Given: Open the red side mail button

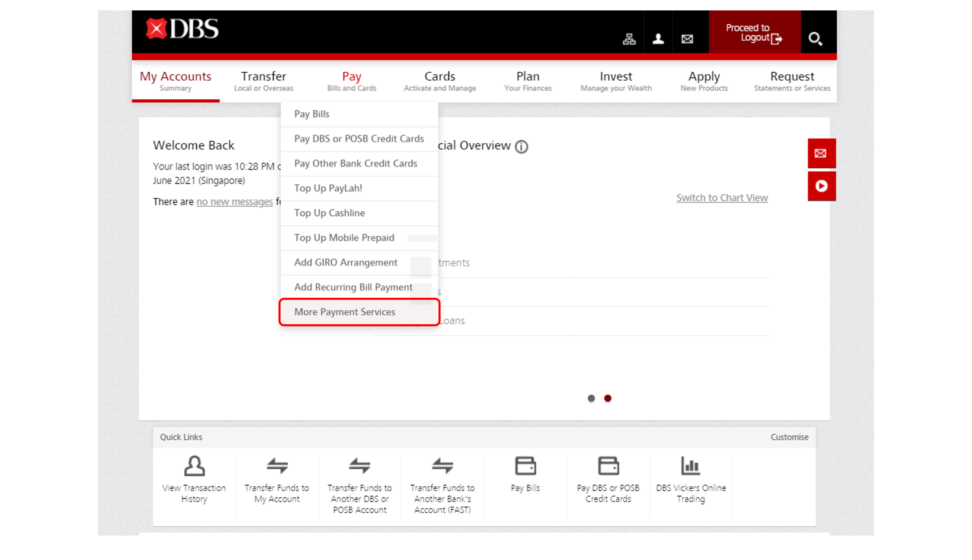Looking at the screenshot, I should (x=821, y=153).
